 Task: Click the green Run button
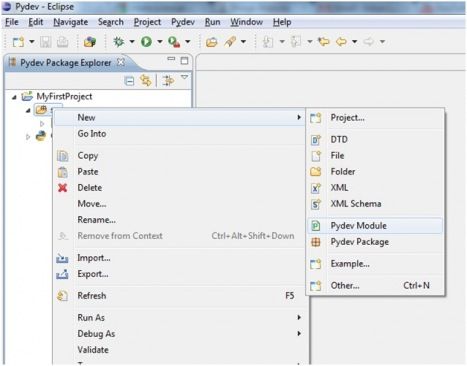click(x=146, y=42)
